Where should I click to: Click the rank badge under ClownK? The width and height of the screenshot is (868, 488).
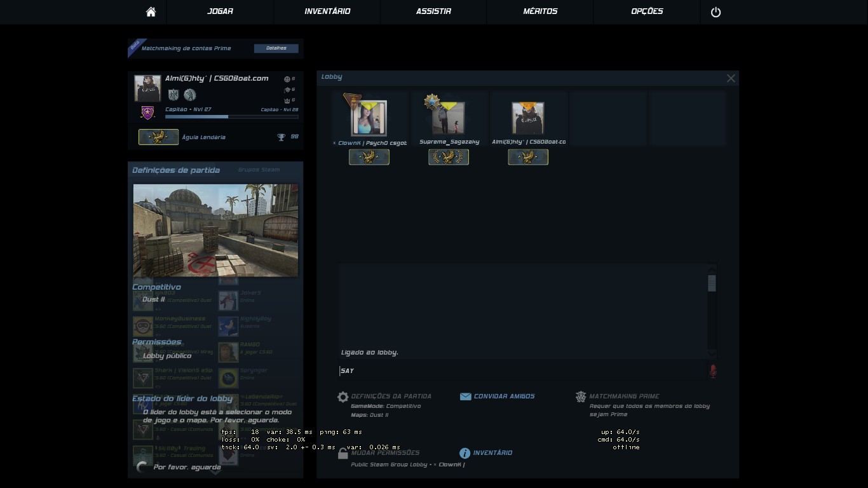click(369, 157)
